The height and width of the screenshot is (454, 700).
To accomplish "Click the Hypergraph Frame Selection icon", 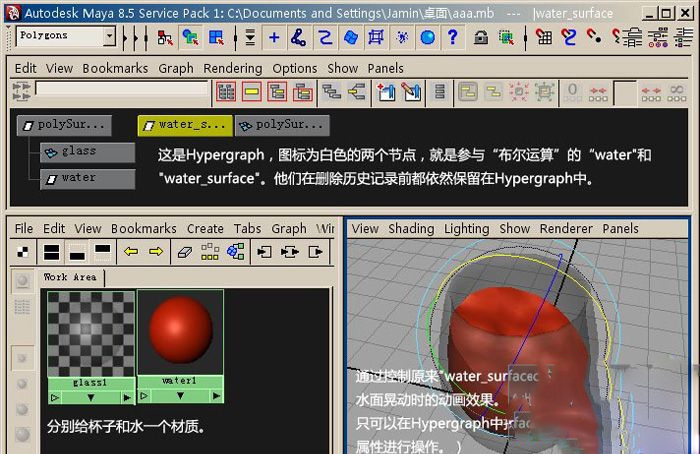I will (x=252, y=92).
